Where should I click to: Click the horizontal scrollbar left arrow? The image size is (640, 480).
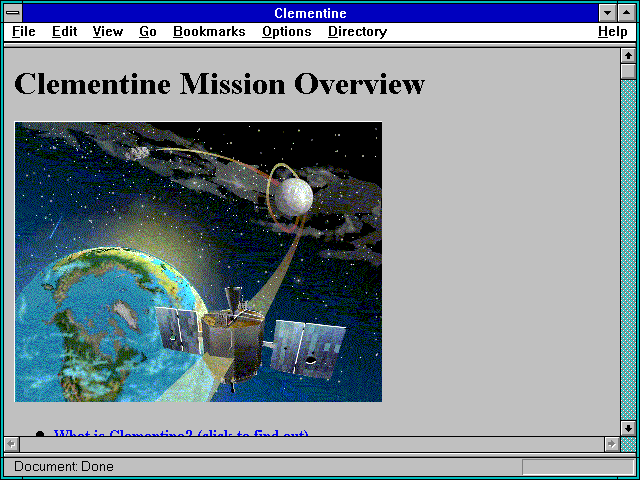[12, 444]
